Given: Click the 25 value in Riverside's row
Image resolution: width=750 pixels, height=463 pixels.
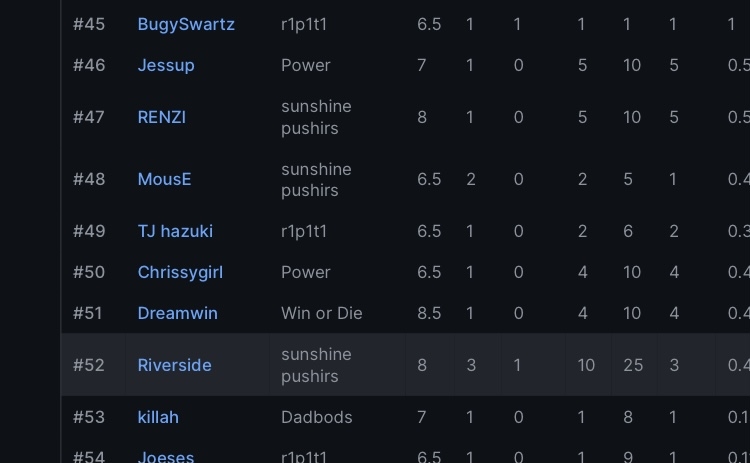Looking at the screenshot, I should (x=633, y=365).
